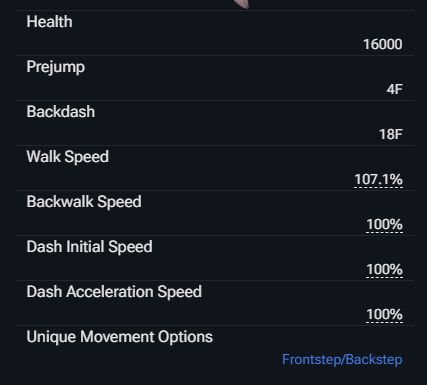Click the 18F backdash value
Image resolution: width=427 pixels, height=385 pixels.
click(391, 134)
